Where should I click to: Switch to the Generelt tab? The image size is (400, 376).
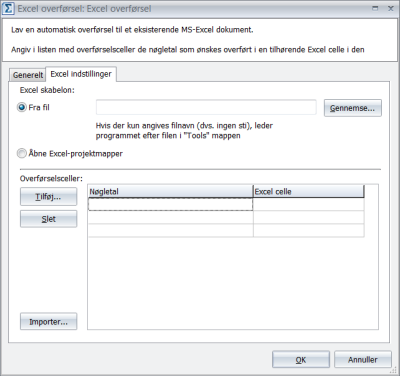[28, 75]
